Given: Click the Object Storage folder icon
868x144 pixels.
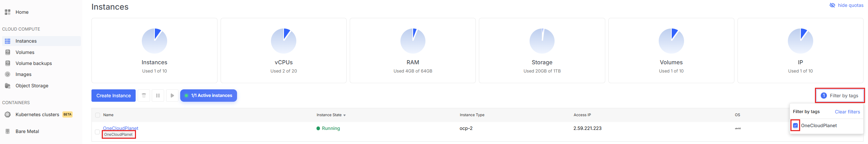Looking at the screenshot, I should pos(8,86).
